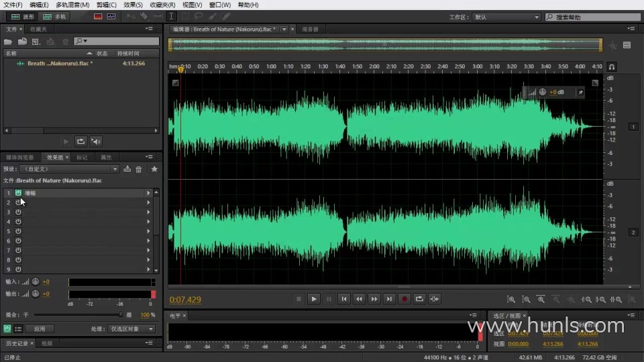Image resolution: width=644 pixels, height=362 pixels.
Task: Open the 效果(S) menu
Action: 134,5
